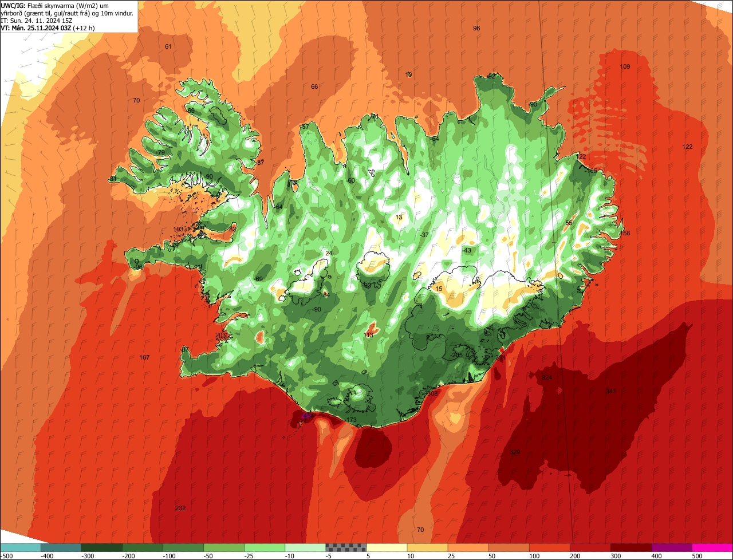Click the pale green -10 to -5 legend swatch
The width and height of the screenshot is (733, 560).
click(305, 547)
